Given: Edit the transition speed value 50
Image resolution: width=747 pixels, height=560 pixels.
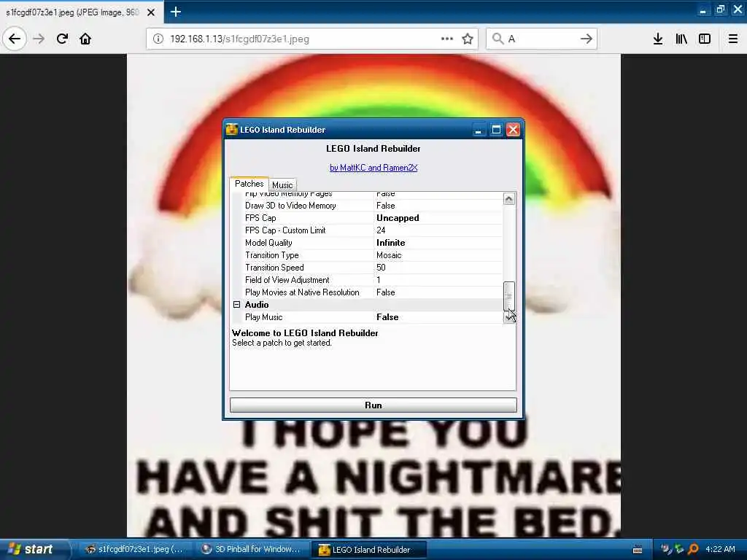Looking at the screenshot, I should (x=381, y=268).
